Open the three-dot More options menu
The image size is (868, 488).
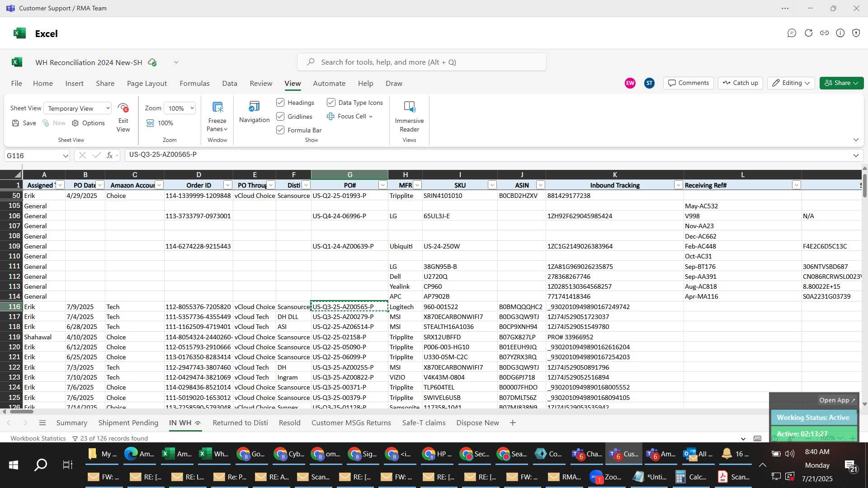785,8
